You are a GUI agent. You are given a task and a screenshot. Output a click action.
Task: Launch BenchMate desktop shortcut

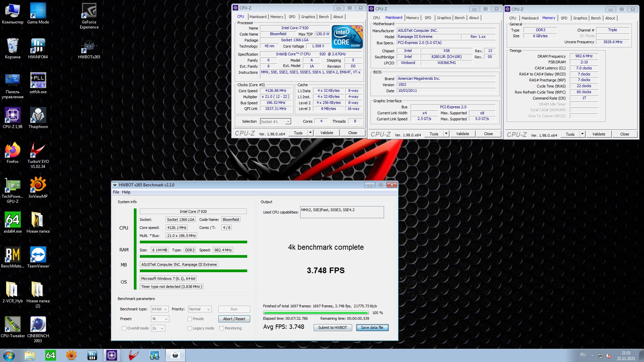coord(12,257)
